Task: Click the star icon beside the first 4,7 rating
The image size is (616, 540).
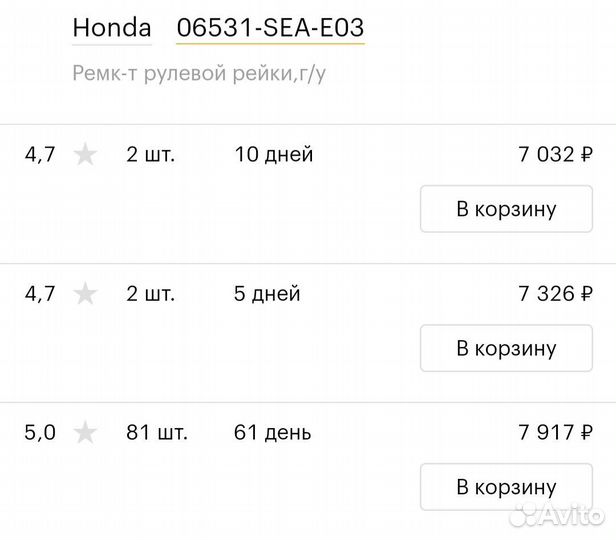Action: pos(85,154)
